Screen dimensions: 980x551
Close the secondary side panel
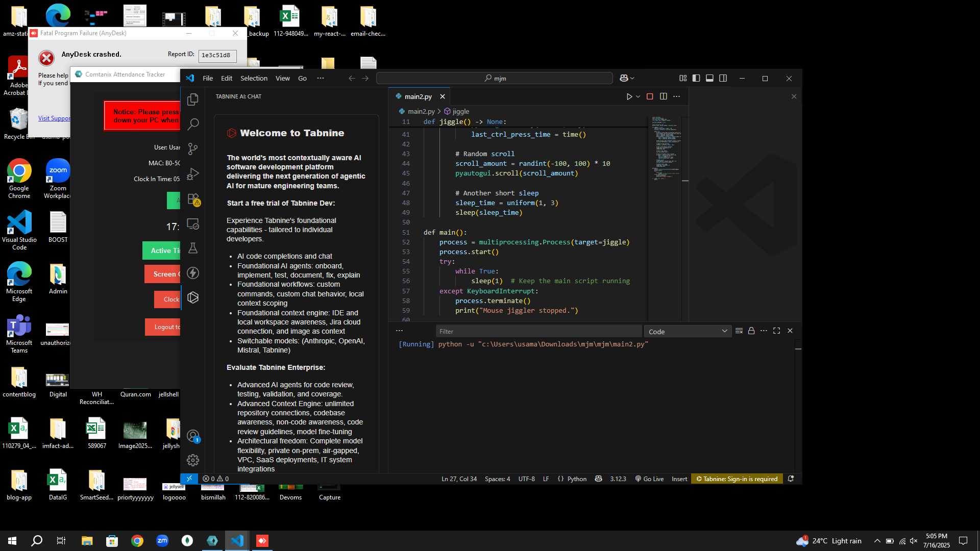pos(794,96)
